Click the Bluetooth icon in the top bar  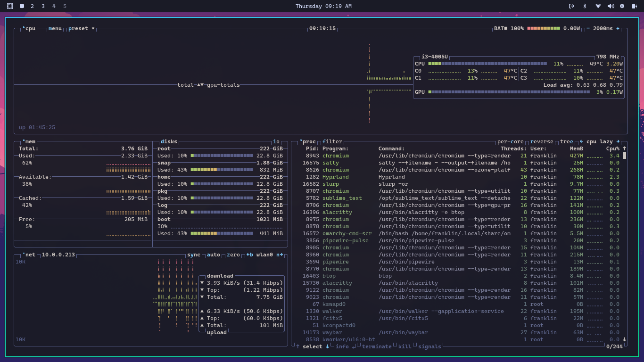tap(585, 6)
